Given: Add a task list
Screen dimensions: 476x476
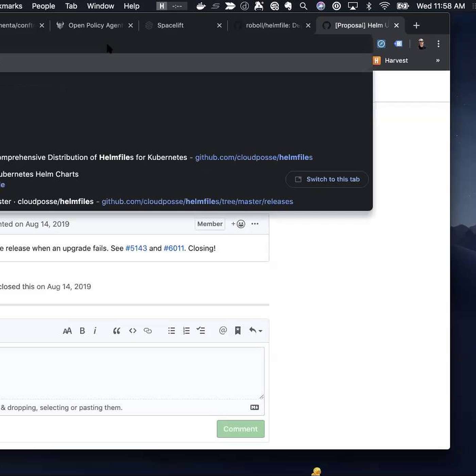Looking at the screenshot, I should (201, 331).
